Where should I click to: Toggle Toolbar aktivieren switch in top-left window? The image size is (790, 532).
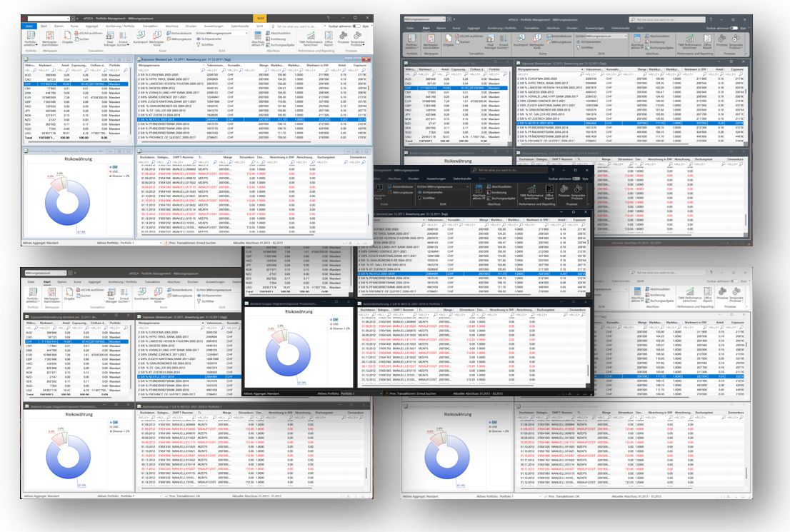coord(356,26)
